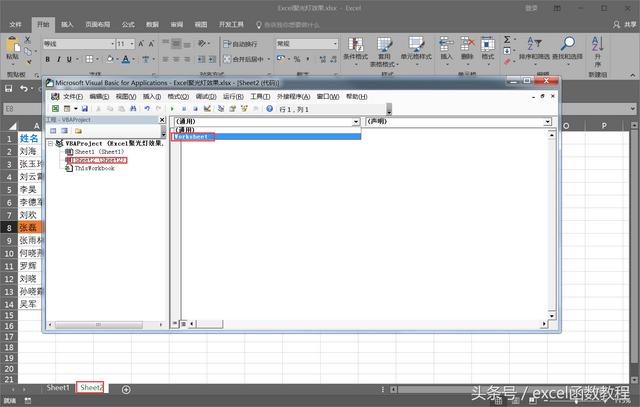Open the Excel 插入 ribbon tab
Image resolution: width=640 pixels, height=407 pixels.
tap(67, 24)
